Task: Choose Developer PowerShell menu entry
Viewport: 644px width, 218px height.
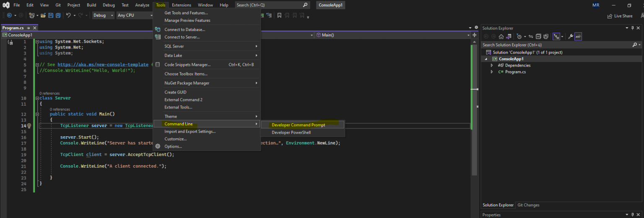Action: click(x=291, y=132)
